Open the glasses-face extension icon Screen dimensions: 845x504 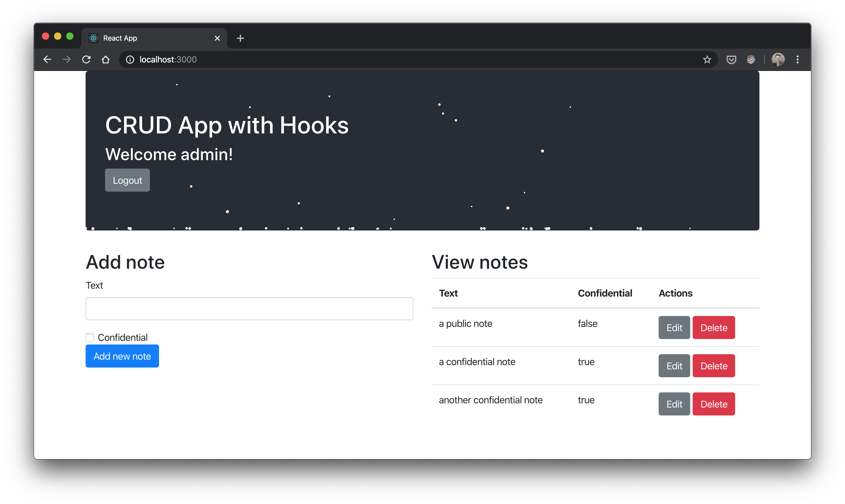click(x=751, y=60)
